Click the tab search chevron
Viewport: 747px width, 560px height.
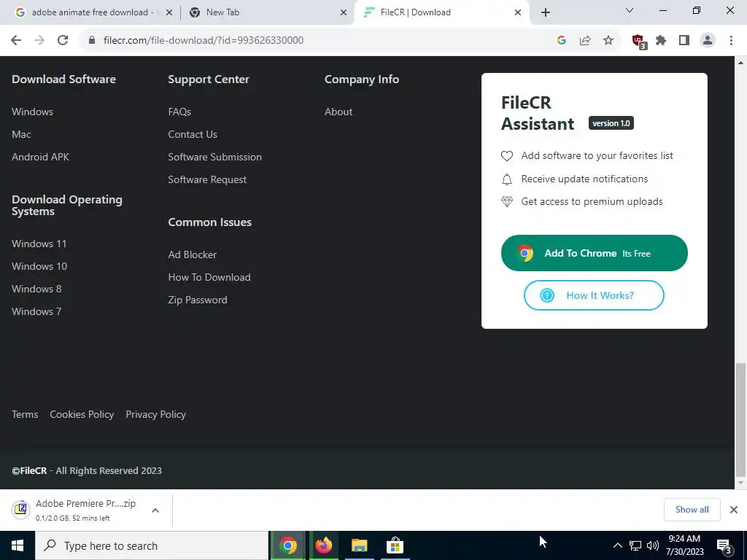[630, 10]
